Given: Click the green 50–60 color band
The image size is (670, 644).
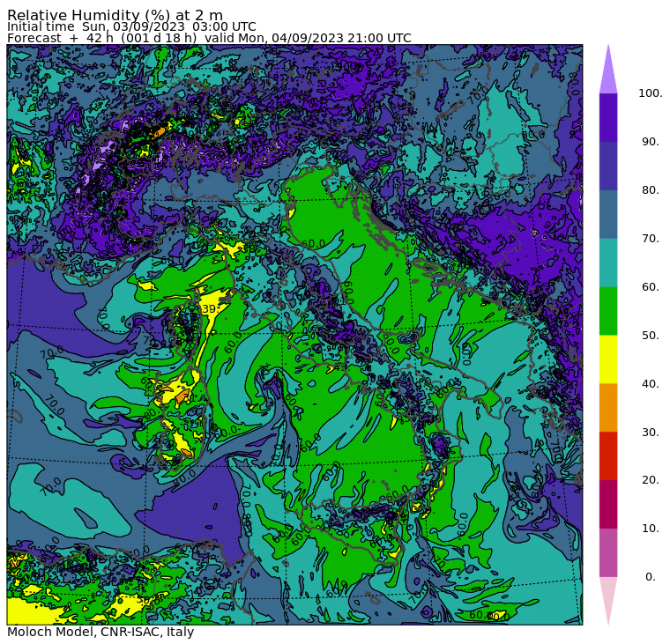Looking at the screenshot, I should 608,311.
